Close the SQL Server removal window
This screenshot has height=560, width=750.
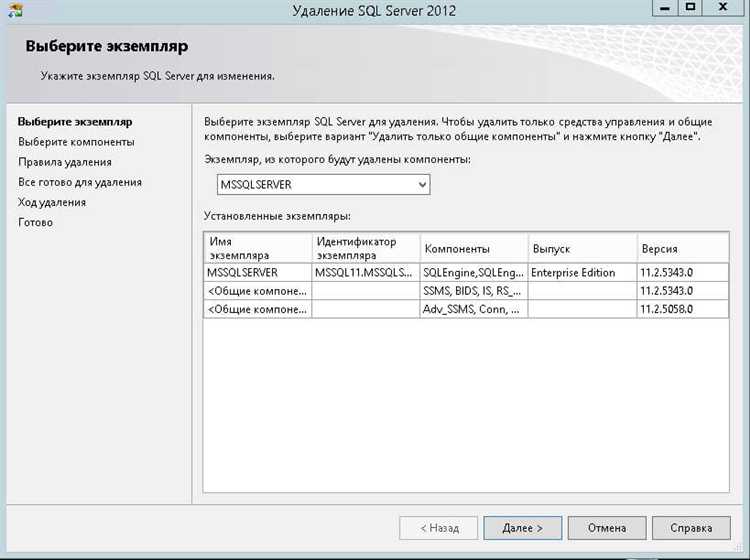click(723, 8)
